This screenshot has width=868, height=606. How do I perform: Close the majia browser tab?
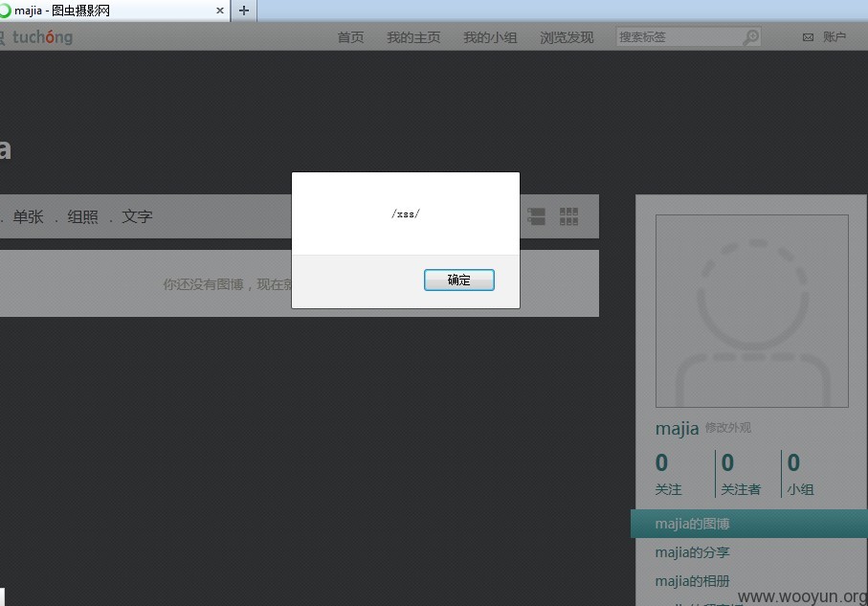220,11
